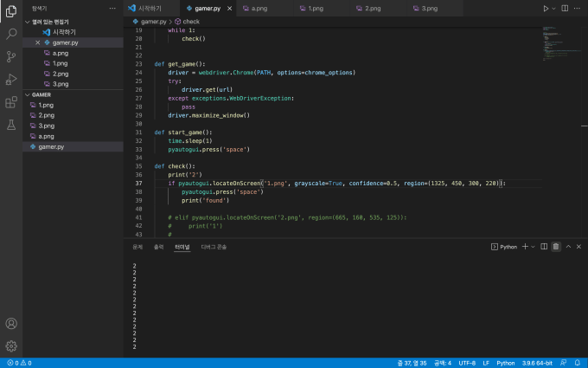Open the Search view in activity bar
Image resolution: width=588 pixels, height=368 pixels.
click(11, 34)
